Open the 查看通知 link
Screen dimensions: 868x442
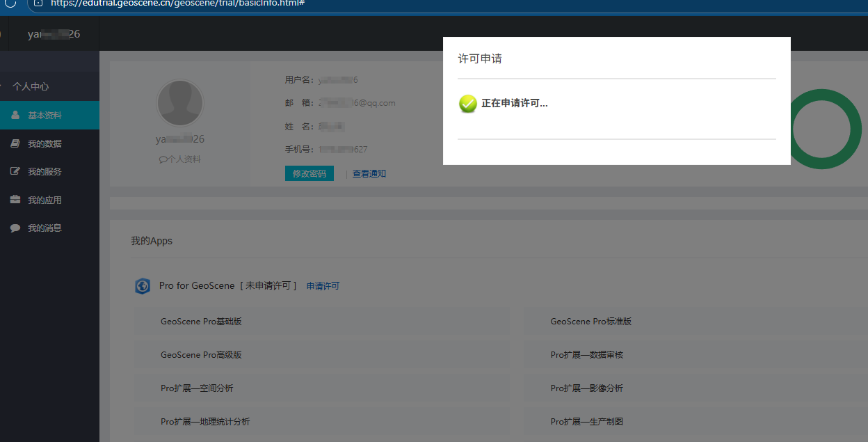click(x=369, y=174)
